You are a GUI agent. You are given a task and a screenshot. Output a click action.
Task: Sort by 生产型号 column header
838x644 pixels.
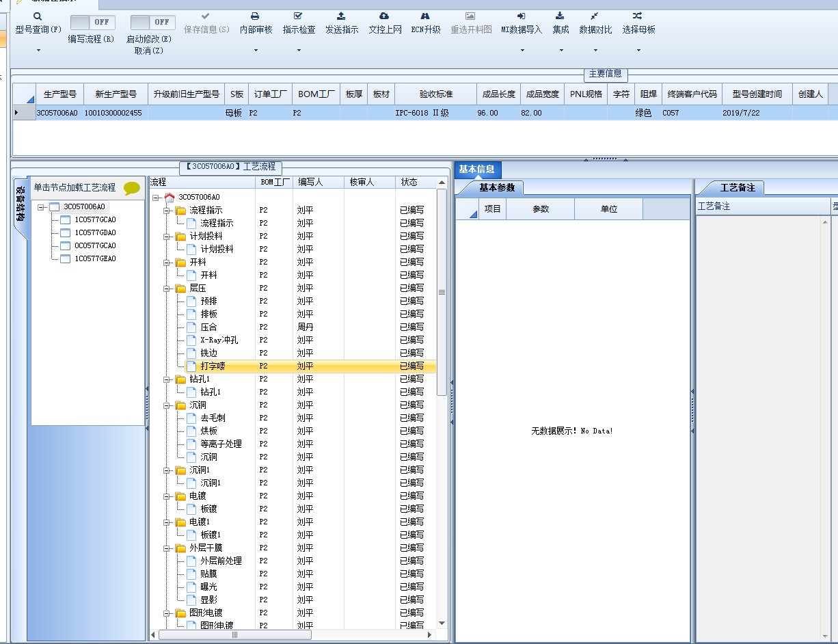pyautogui.click(x=60, y=94)
